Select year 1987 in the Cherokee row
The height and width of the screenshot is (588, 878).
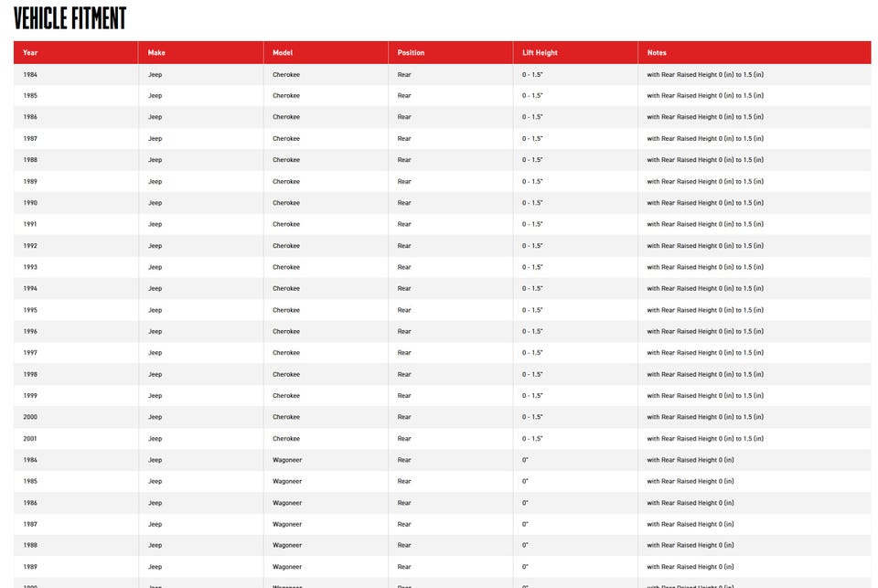point(30,138)
